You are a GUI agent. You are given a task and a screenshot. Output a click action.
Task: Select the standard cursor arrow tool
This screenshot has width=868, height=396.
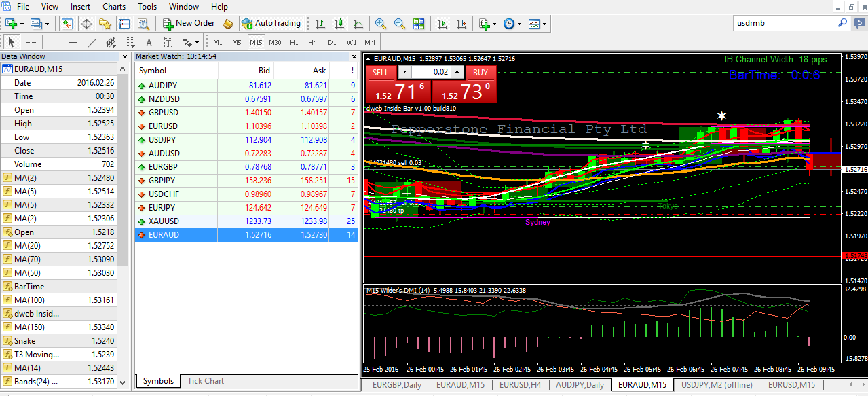[x=12, y=42]
